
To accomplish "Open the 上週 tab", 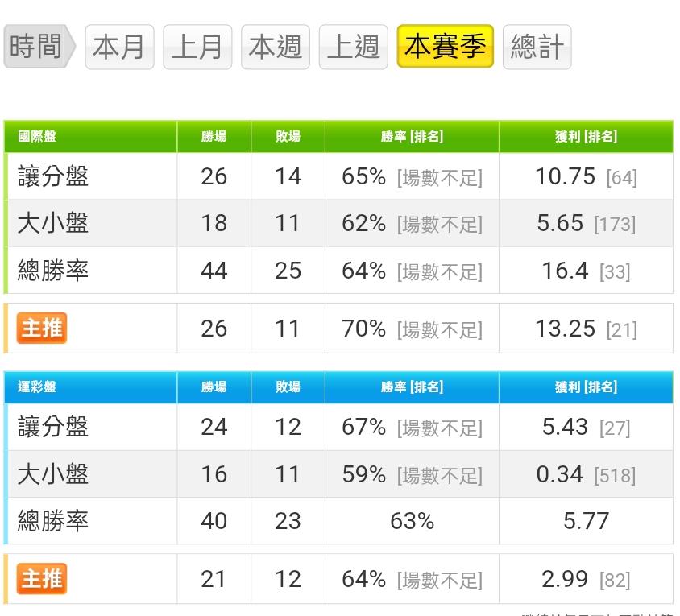I will (x=353, y=47).
